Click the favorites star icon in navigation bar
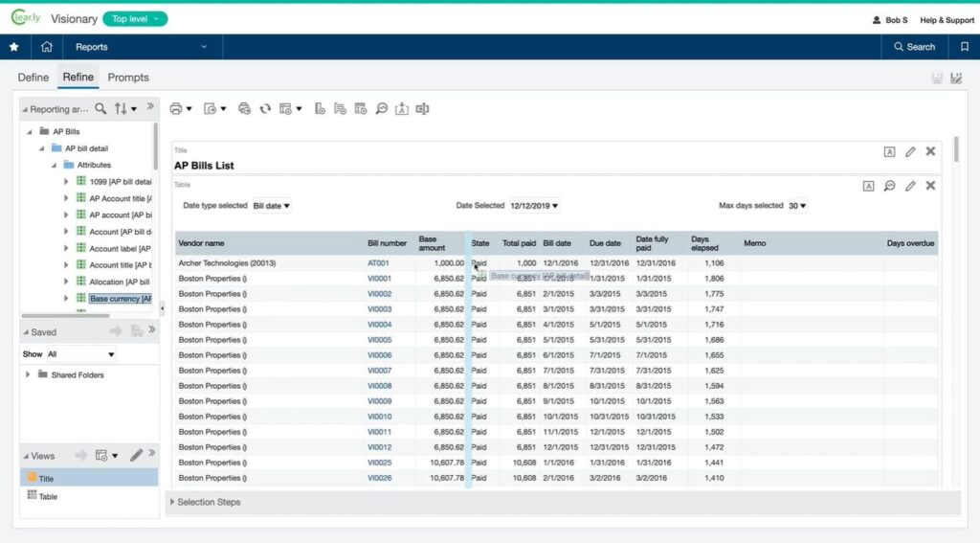 click(13, 47)
